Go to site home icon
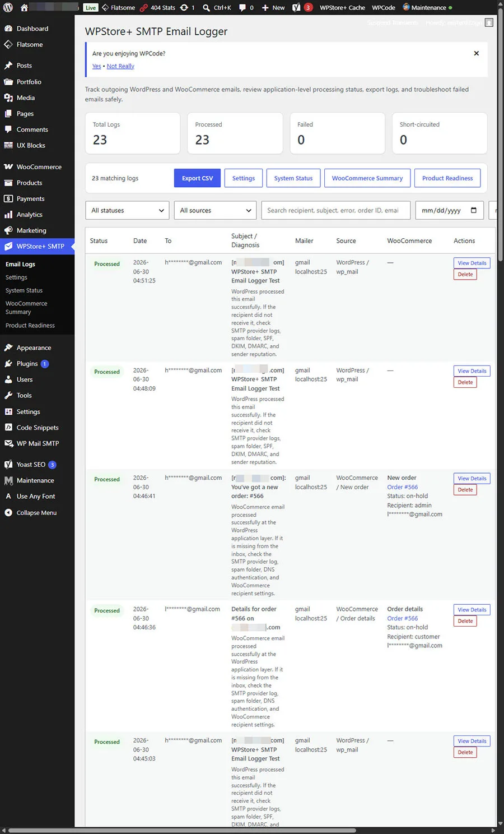This screenshot has height=834, width=504. pos(24,8)
